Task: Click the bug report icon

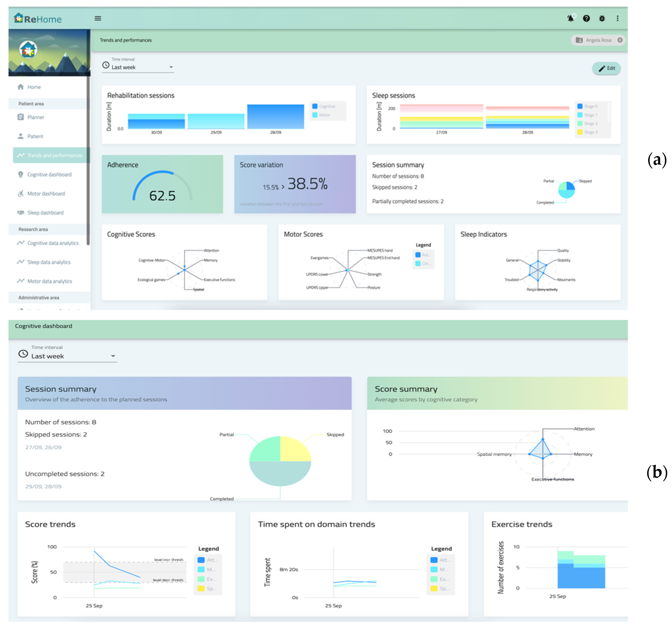Action: (602, 19)
